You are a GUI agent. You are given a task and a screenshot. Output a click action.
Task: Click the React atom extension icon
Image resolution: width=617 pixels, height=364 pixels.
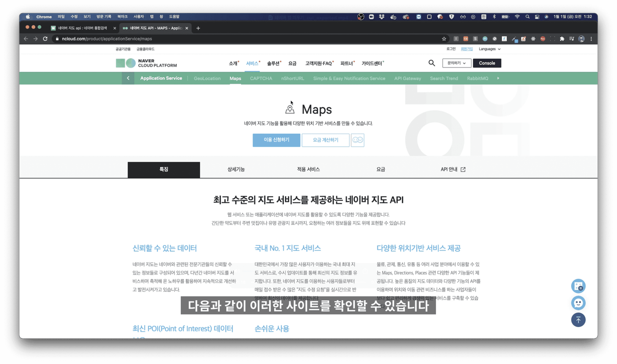pyautogui.click(x=533, y=39)
